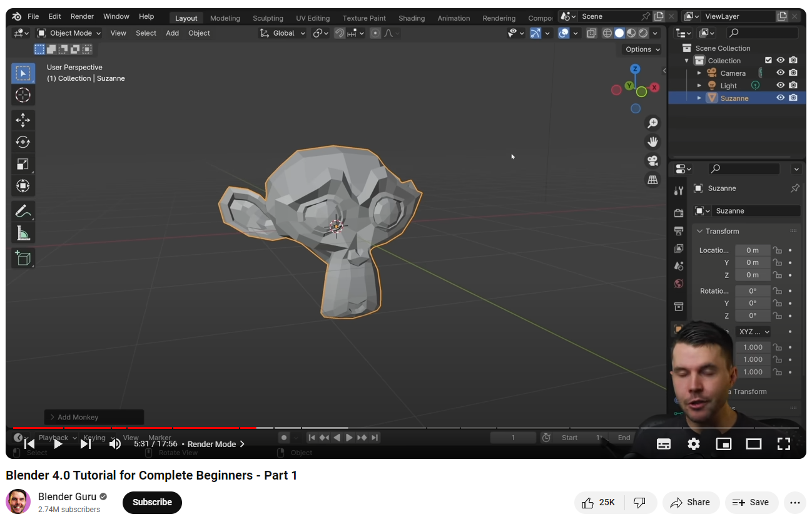Image resolution: width=812 pixels, height=519 pixels.
Task: Click the Subscribe button
Action: [152, 502]
